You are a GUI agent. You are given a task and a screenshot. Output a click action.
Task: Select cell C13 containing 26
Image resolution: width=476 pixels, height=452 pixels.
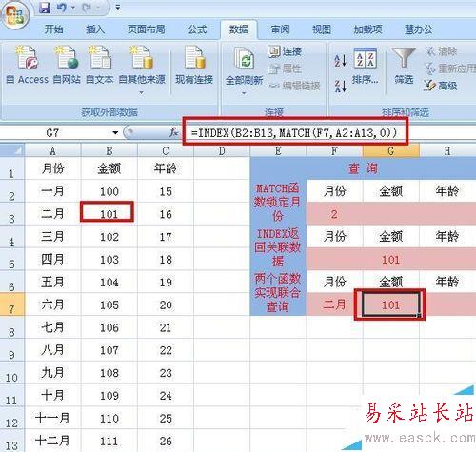(x=166, y=441)
